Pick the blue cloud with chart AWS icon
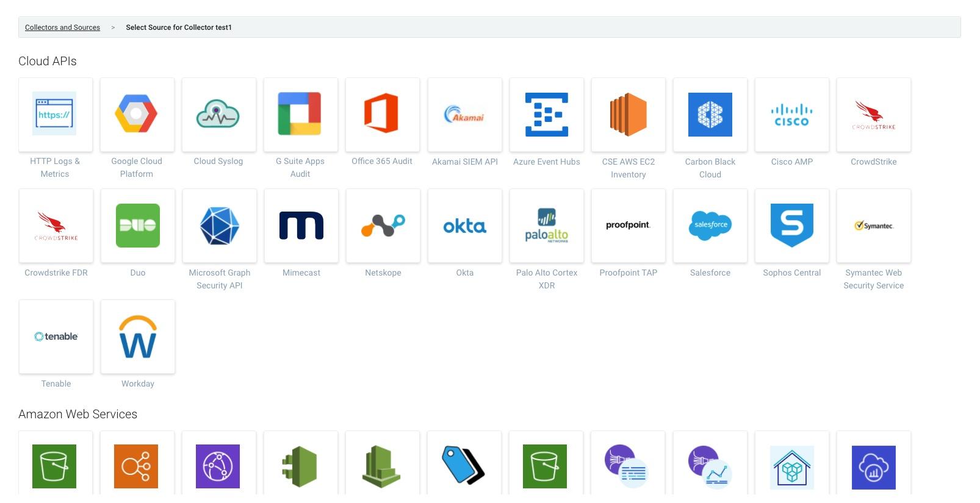The width and height of the screenshot is (980, 503). pyautogui.click(x=874, y=467)
